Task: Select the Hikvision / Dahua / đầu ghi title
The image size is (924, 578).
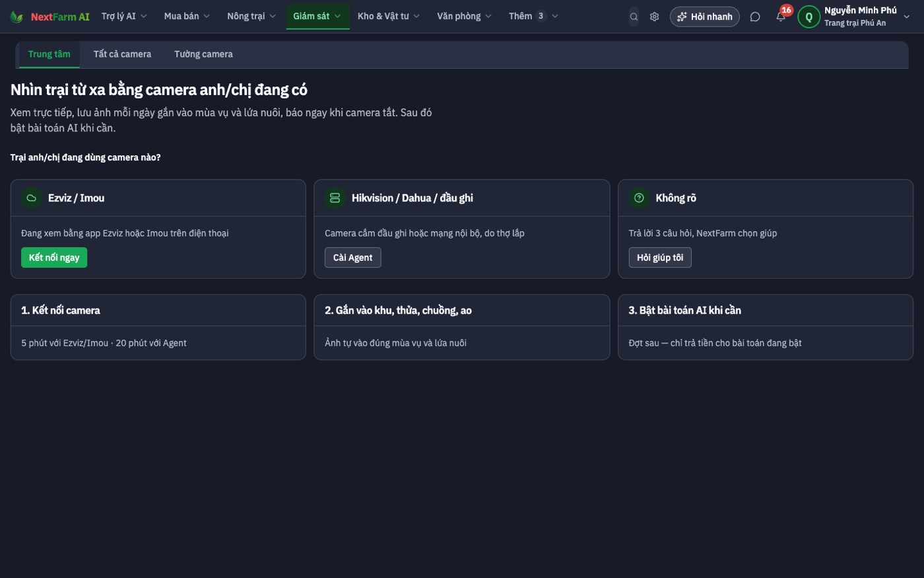Action: point(412,198)
